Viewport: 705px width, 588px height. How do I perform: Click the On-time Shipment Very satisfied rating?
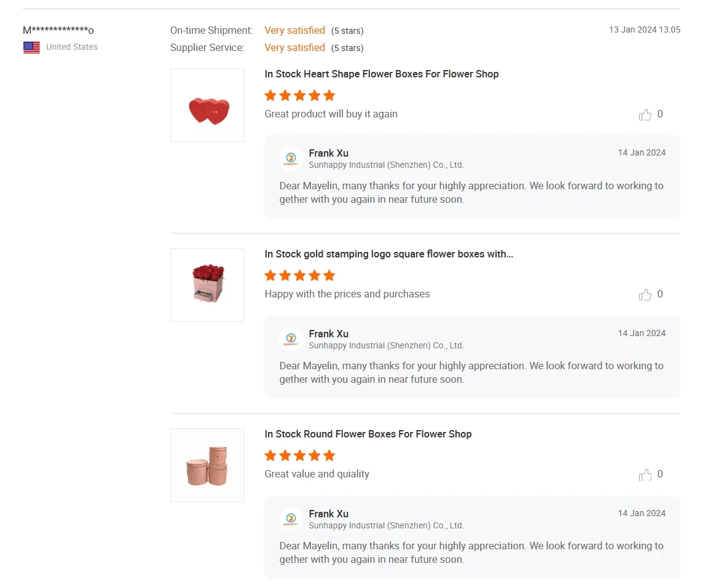click(x=294, y=30)
